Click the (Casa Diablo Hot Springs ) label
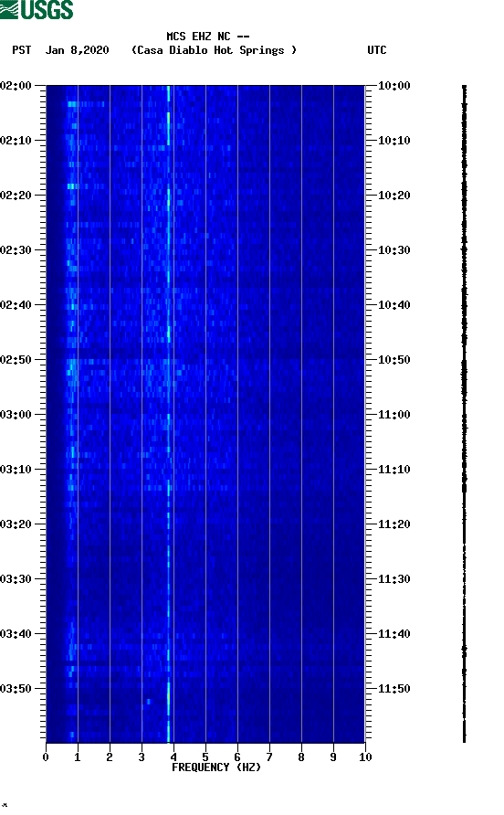 click(x=214, y=50)
